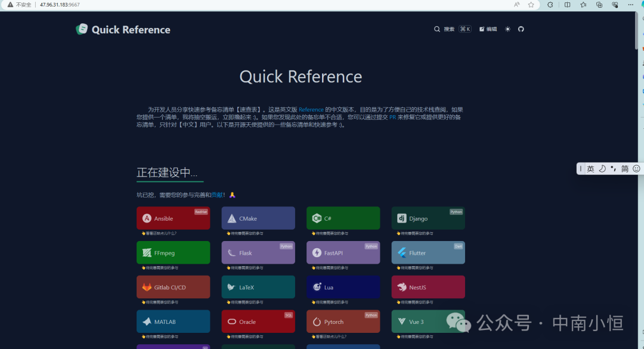
Task: Click the Vue 3 logo icon
Action: [x=401, y=321]
